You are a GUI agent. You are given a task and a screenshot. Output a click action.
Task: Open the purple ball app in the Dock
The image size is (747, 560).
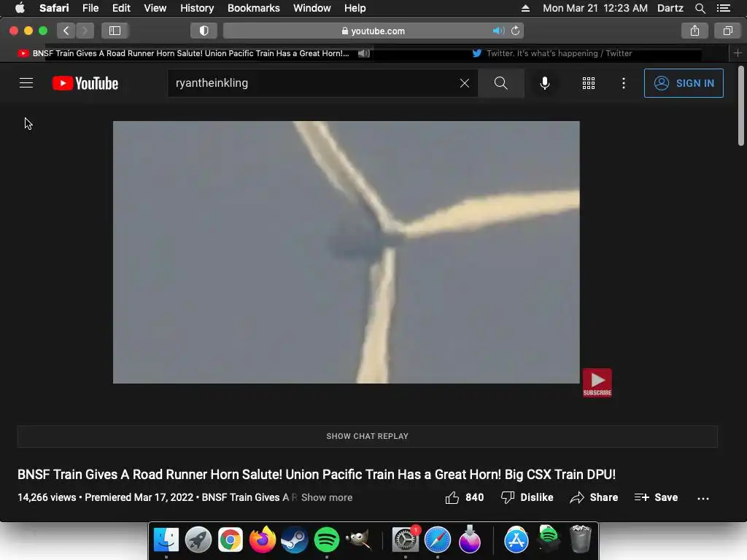(x=469, y=540)
